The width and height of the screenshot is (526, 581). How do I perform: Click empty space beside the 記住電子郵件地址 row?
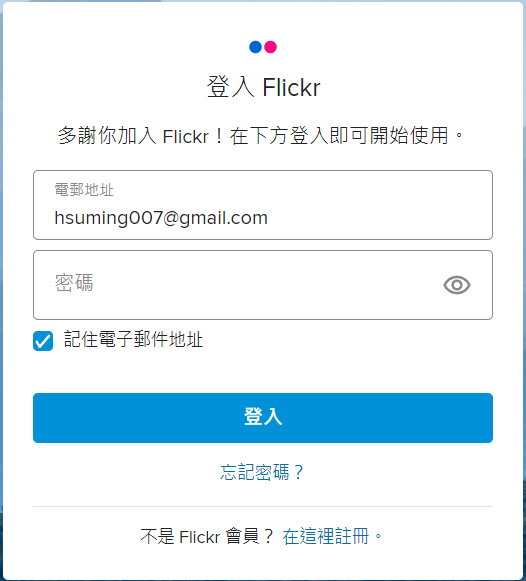tap(348, 340)
